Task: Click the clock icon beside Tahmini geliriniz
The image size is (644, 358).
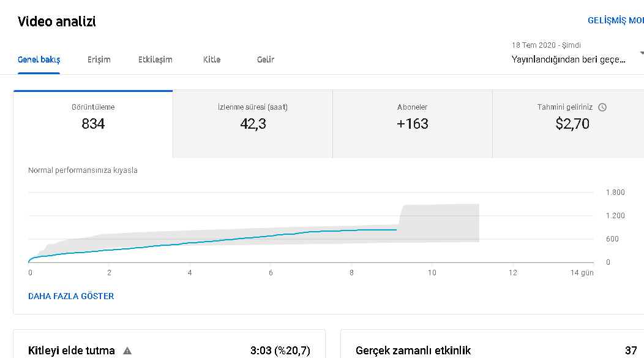Action: tap(602, 107)
